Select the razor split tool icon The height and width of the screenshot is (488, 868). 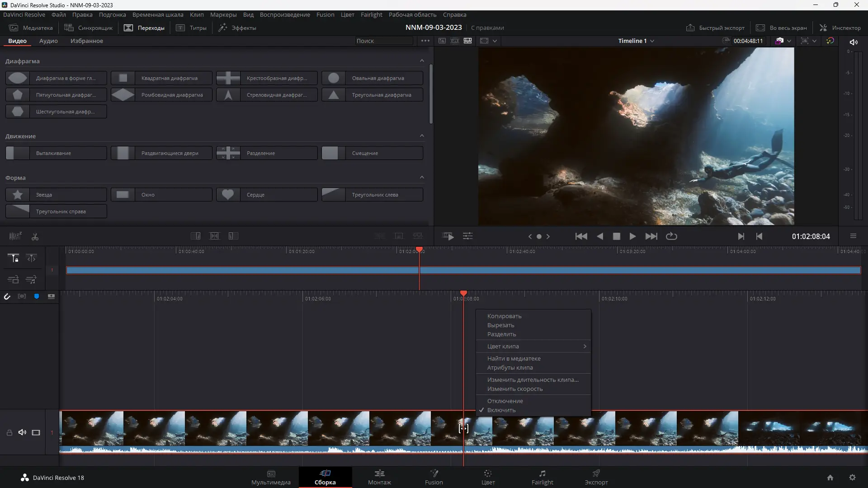coord(35,236)
